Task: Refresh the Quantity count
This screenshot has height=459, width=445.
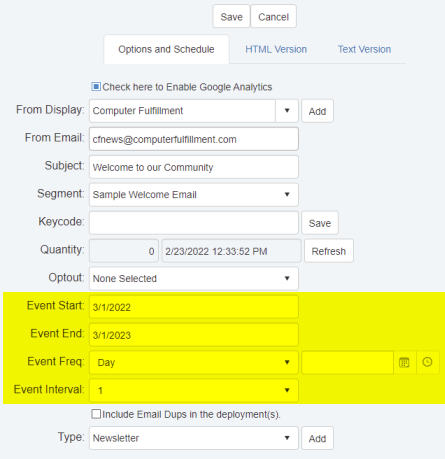Action: point(329,251)
